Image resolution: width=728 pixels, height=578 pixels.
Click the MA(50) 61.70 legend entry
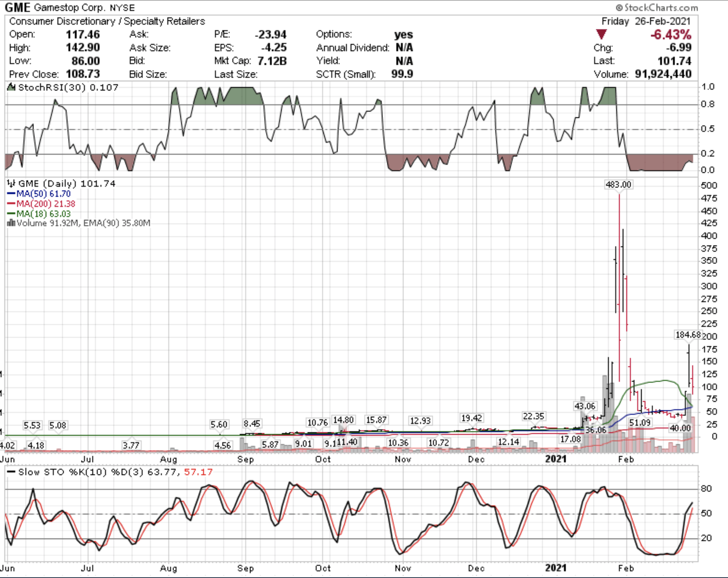click(x=43, y=194)
